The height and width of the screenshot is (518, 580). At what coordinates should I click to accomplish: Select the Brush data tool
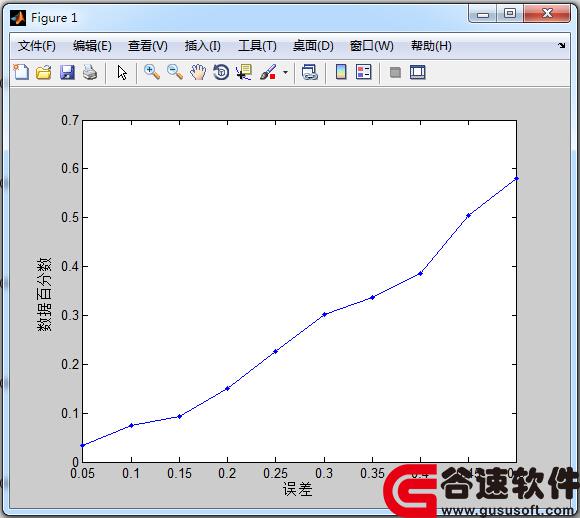point(268,72)
